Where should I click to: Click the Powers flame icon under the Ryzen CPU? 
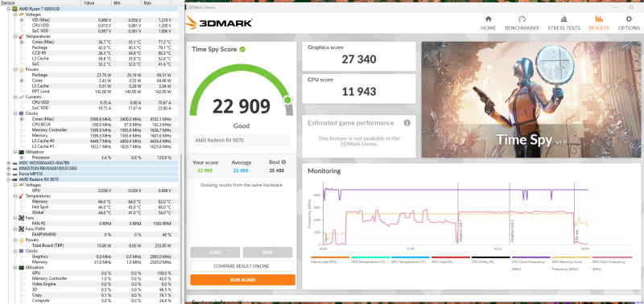21,69
